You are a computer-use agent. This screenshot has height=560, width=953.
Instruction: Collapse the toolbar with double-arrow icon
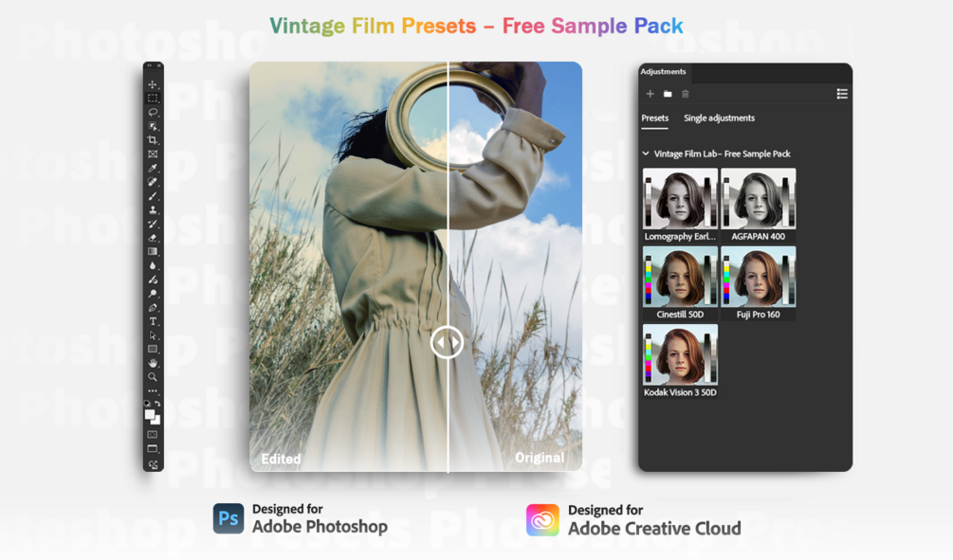pos(149,65)
